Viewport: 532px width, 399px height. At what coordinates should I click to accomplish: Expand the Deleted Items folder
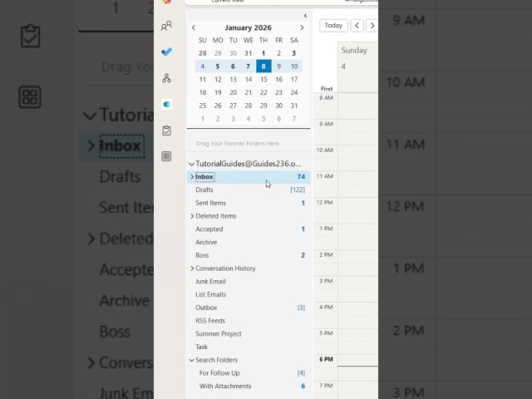[192, 216]
